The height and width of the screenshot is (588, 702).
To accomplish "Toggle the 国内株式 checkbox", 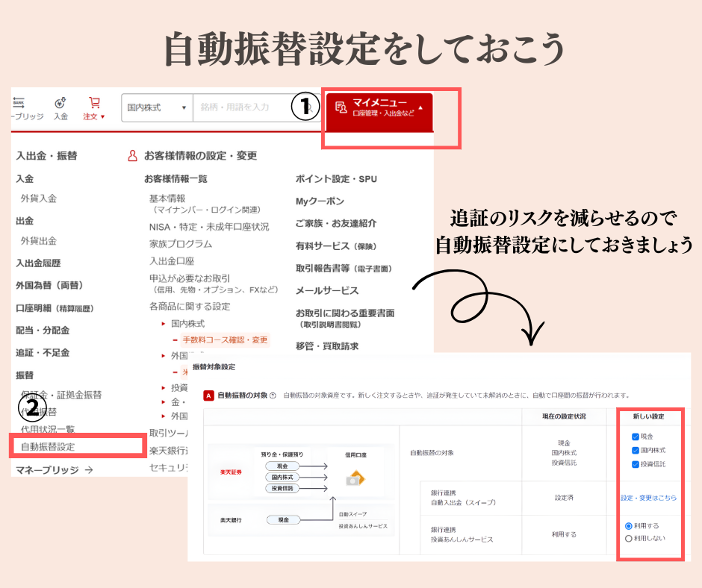I will tap(635, 451).
